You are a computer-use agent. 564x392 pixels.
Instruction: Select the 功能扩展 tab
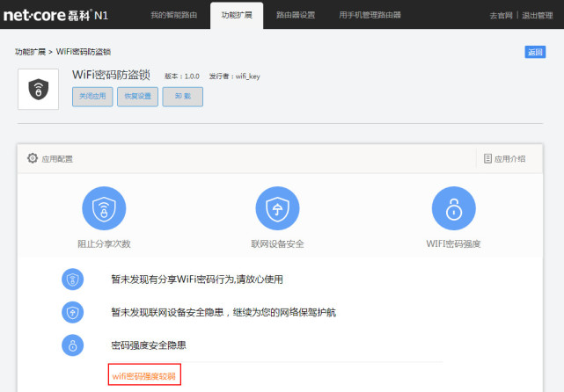pyautogui.click(x=237, y=15)
